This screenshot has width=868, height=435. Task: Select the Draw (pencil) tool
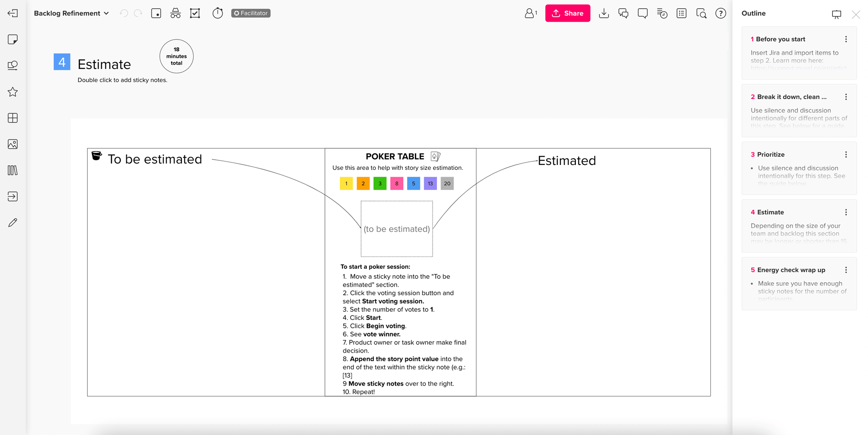coord(13,222)
